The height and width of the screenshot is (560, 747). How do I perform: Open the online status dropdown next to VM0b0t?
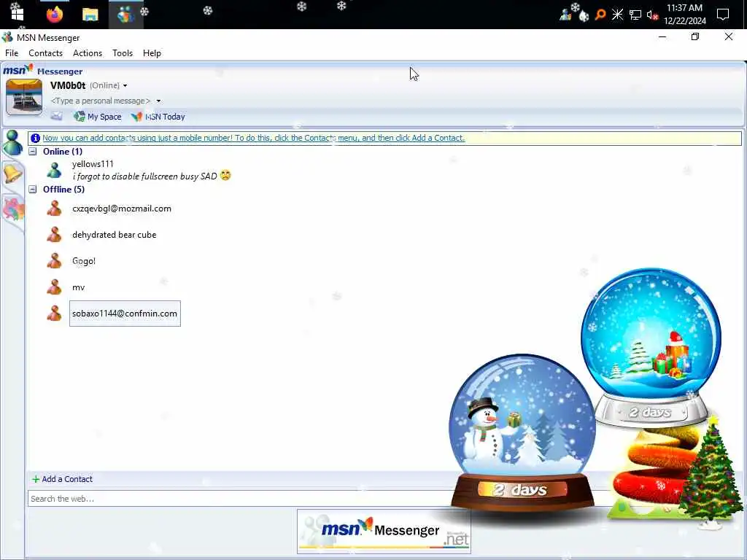point(125,86)
